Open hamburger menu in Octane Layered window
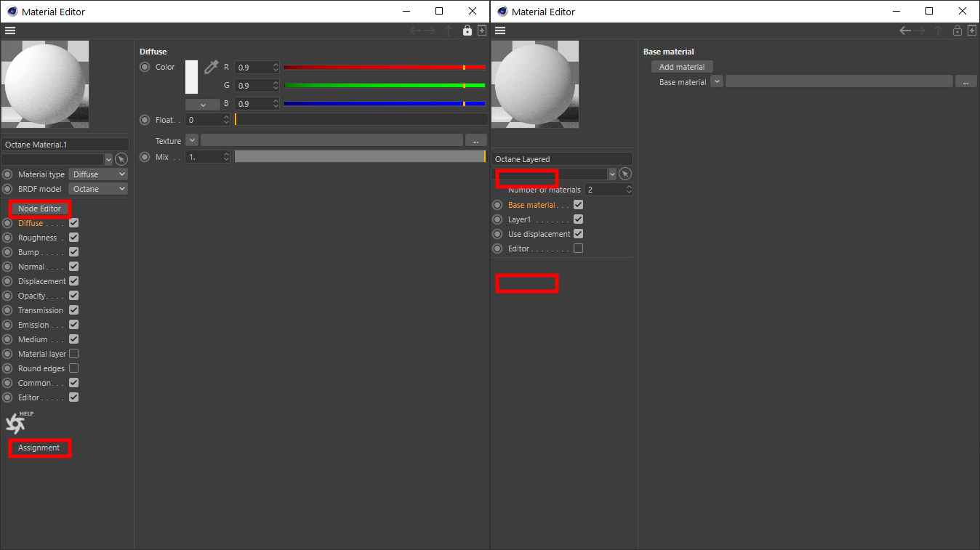Screen dimensions: 980x550 click(500, 31)
